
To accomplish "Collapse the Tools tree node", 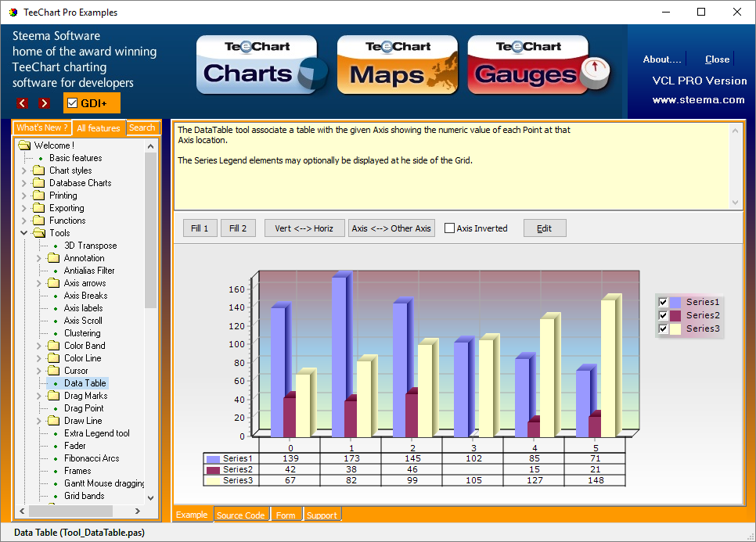I will (24, 233).
